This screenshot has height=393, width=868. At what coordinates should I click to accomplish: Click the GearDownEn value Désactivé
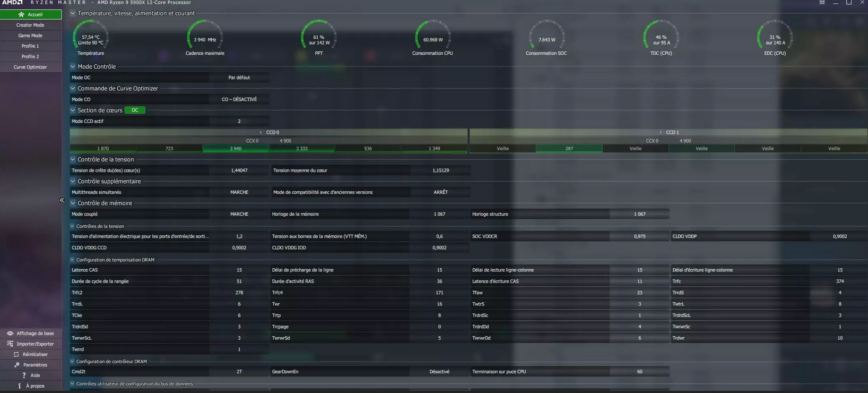click(439, 372)
